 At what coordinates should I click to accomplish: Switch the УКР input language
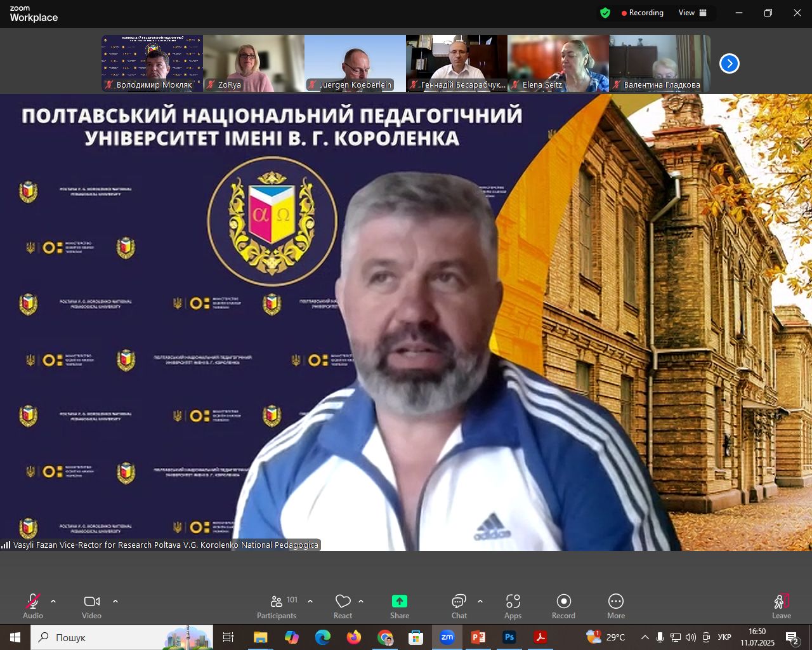(x=724, y=637)
